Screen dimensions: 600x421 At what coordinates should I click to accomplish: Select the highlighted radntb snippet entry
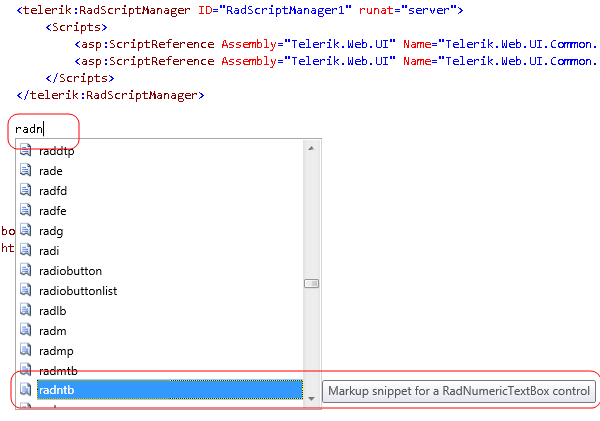(170, 390)
